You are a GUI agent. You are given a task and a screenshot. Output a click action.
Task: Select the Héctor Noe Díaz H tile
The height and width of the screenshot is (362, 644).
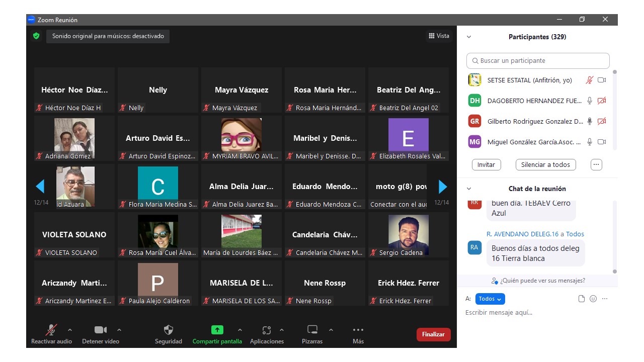pyautogui.click(x=74, y=90)
